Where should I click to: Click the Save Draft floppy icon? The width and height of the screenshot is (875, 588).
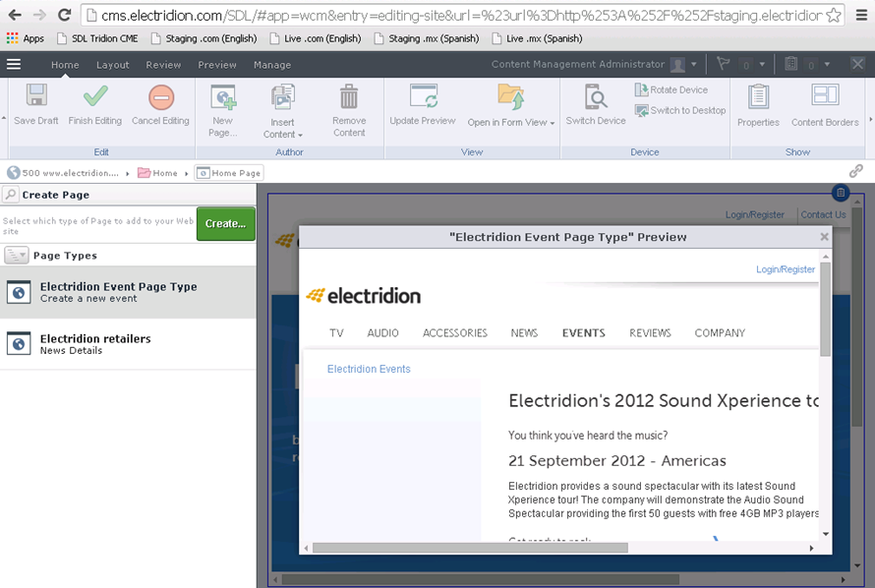point(36,95)
